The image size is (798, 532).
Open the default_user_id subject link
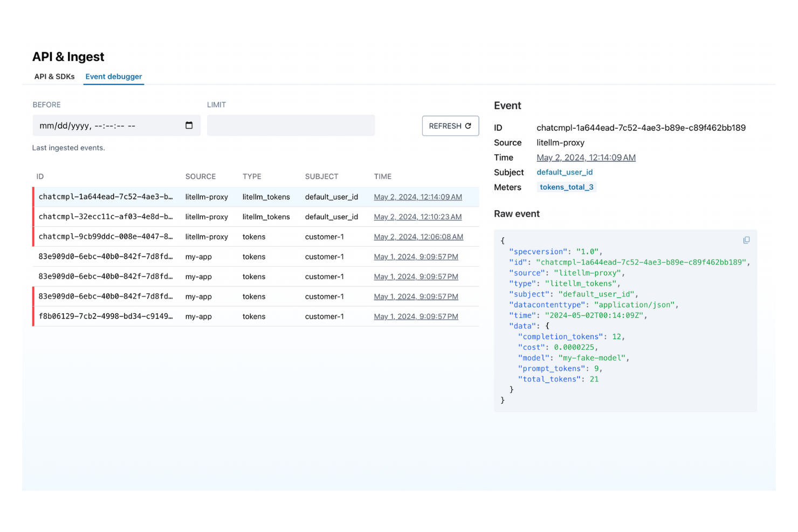[x=565, y=172]
